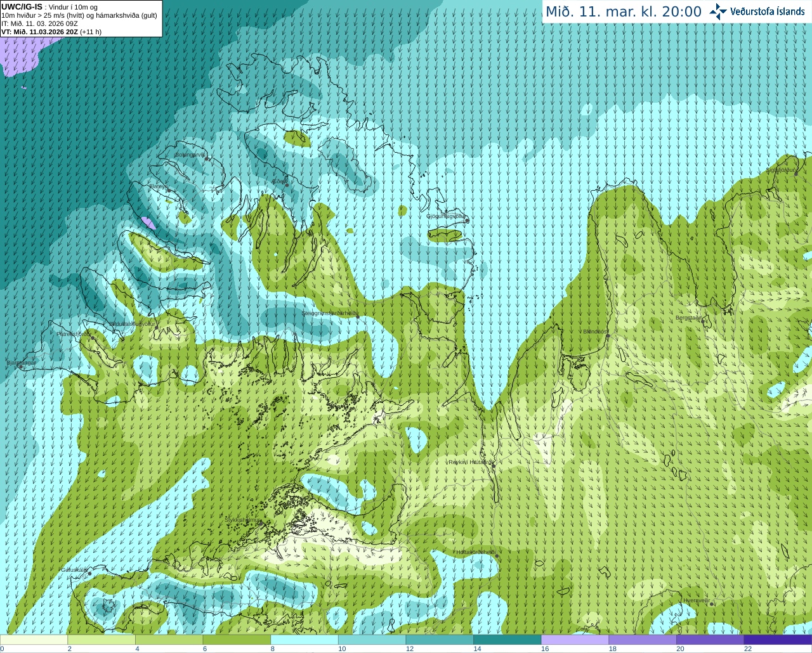This screenshot has width=812, height=653.
Task: Click the 16–18 m/s lavender legend swatch
Action: (575, 640)
